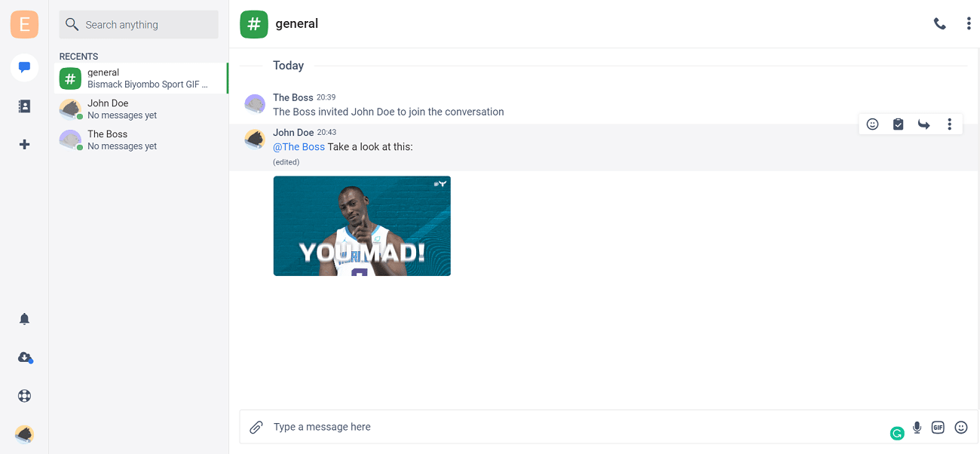
Task: Open notifications bell icon
Action: point(24,319)
